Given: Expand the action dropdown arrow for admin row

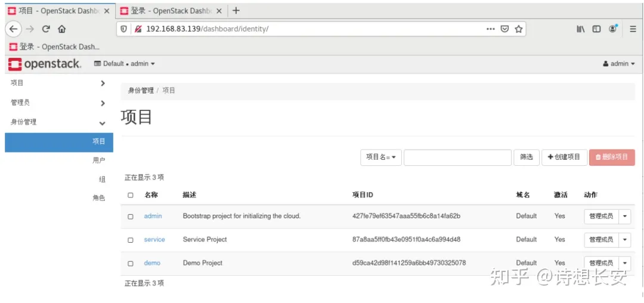Looking at the screenshot, I should (624, 217).
